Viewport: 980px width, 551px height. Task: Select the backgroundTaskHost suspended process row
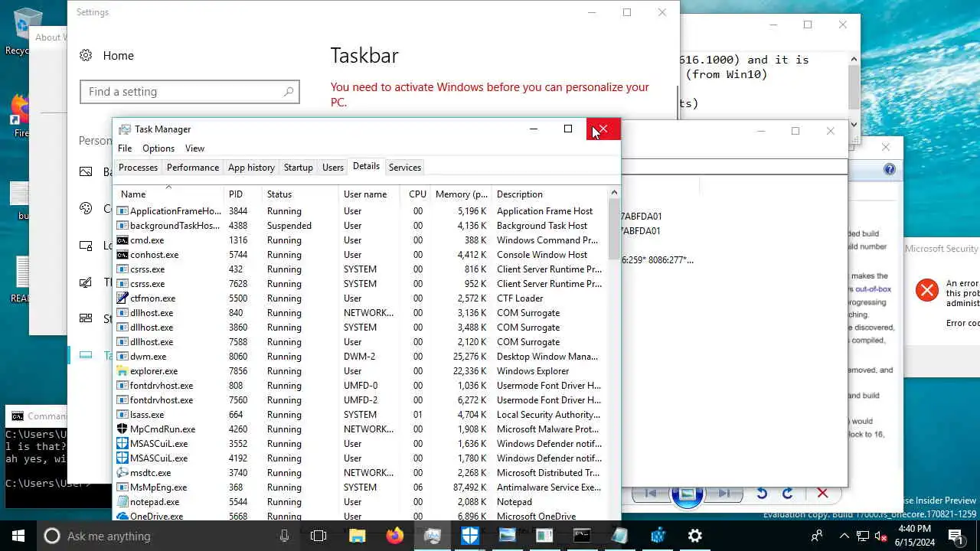click(x=361, y=226)
